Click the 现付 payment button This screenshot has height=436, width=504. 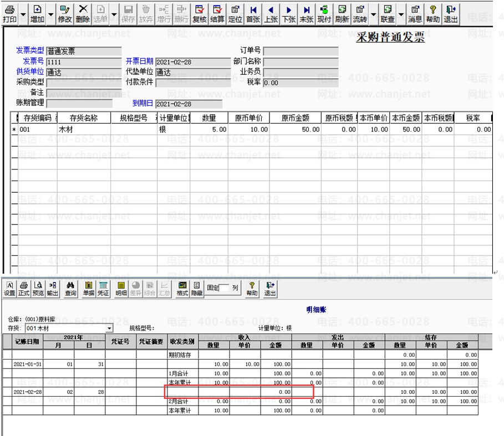click(324, 14)
